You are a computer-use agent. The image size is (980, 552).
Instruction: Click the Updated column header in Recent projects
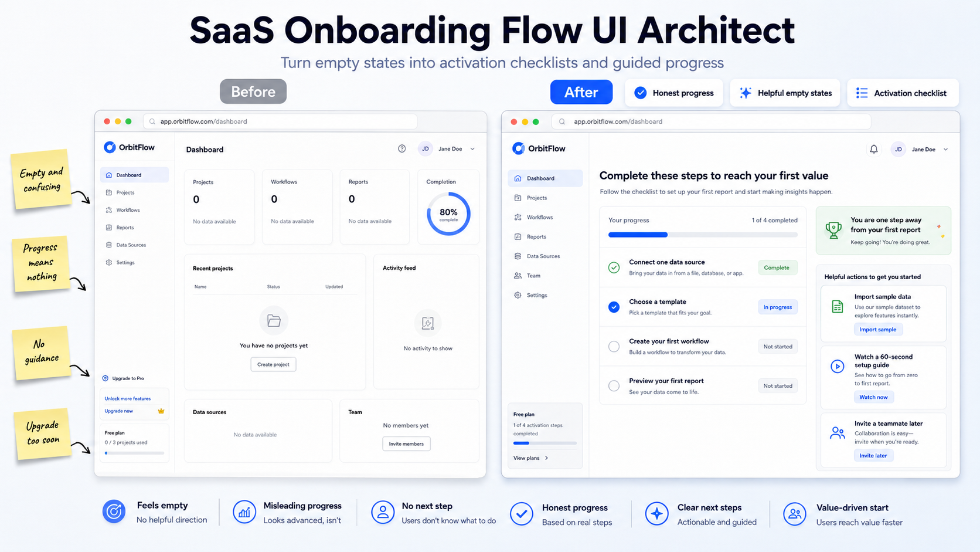point(334,287)
